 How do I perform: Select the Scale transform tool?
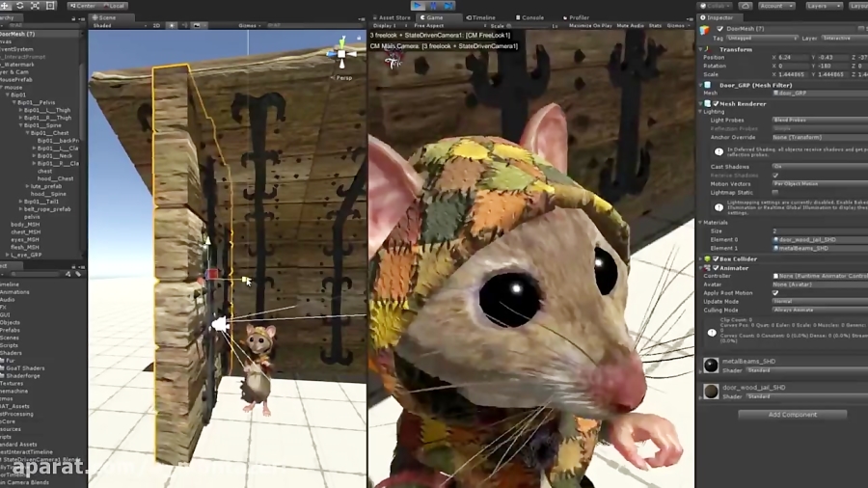coord(35,6)
